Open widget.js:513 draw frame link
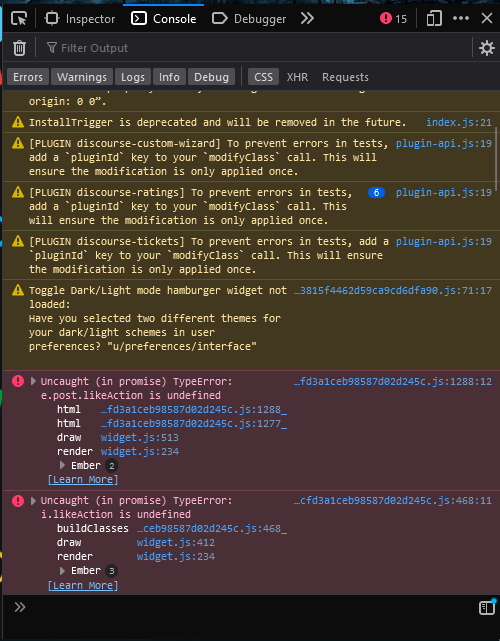The width and height of the screenshot is (500, 641). (139, 437)
